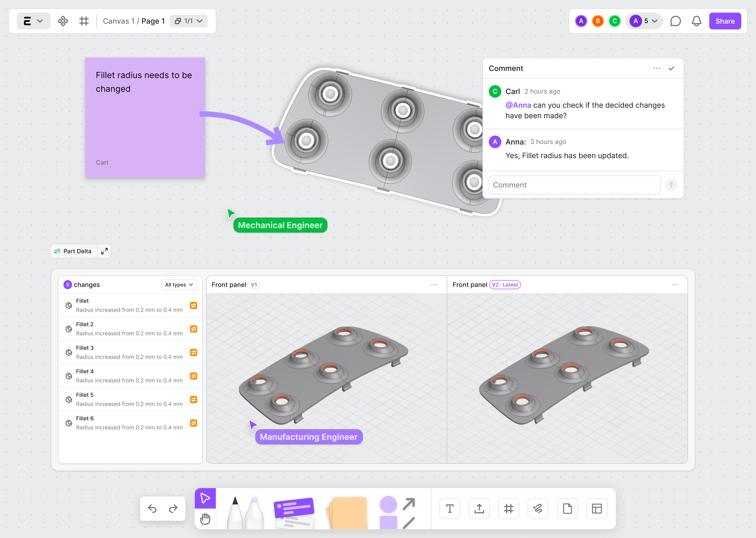Click into the Comment input field
Viewport: 756px width, 538px height.
coord(574,185)
